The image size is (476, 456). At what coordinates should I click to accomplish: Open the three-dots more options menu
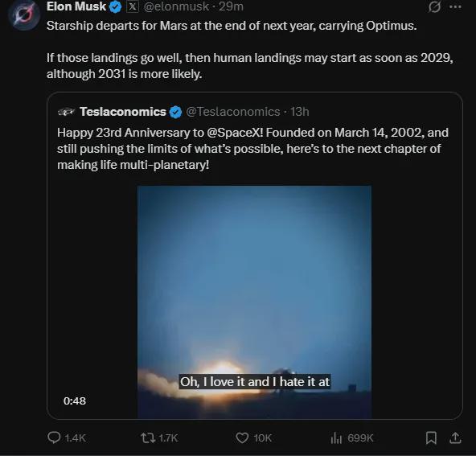tap(455, 6)
